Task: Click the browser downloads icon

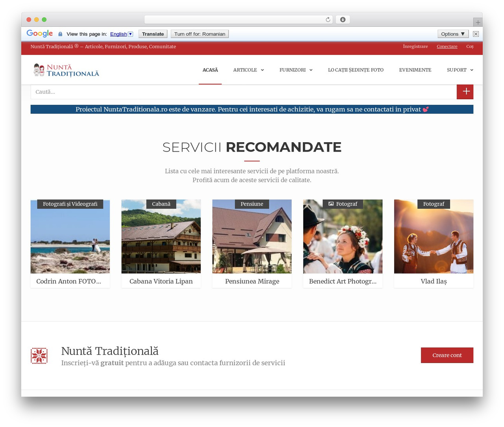Action: click(343, 20)
